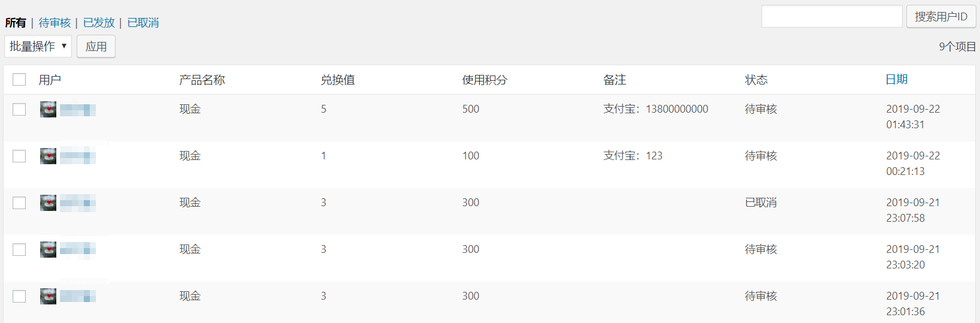Show the 已发放 entries
Image resolution: width=980 pixels, height=323 pixels.
[99, 23]
